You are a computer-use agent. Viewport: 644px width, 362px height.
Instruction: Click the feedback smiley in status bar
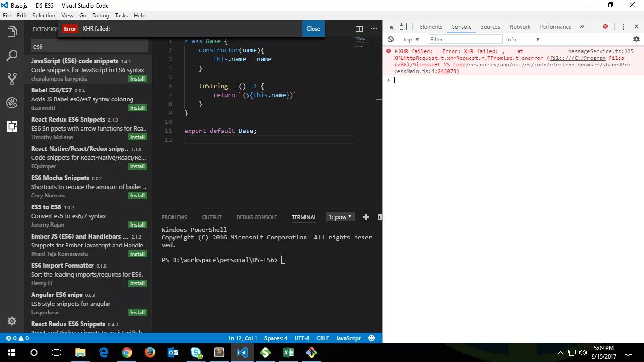pyautogui.click(x=372, y=338)
